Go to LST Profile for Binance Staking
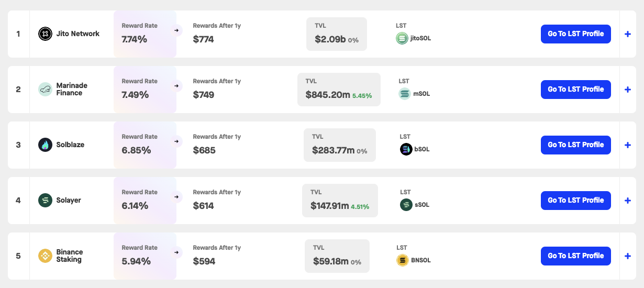644x288 pixels. tap(576, 256)
